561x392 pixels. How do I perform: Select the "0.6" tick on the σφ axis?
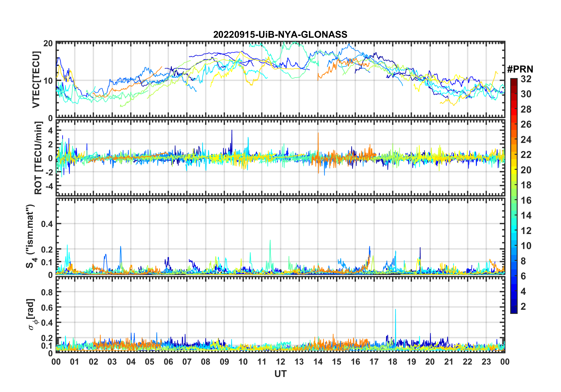(47, 307)
